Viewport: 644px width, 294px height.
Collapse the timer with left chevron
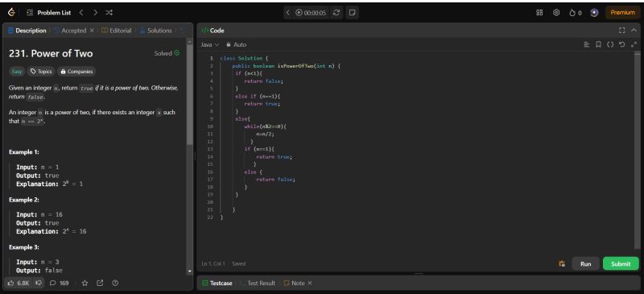(288, 13)
